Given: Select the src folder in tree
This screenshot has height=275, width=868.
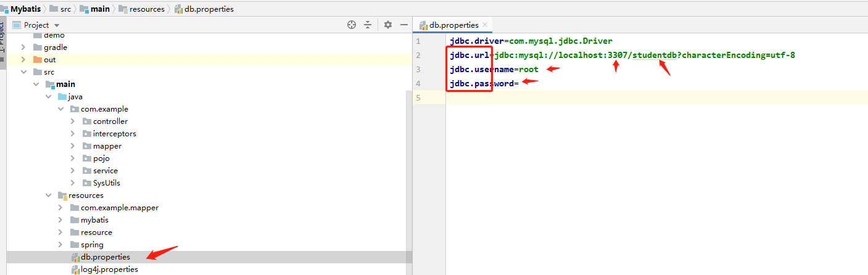Looking at the screenshot, I should point(49,72).
